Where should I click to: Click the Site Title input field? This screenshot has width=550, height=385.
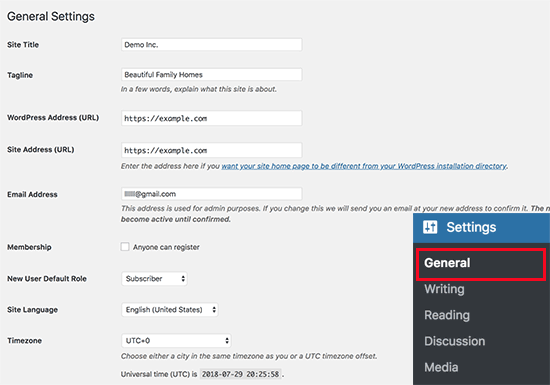[x=212, y=45]
